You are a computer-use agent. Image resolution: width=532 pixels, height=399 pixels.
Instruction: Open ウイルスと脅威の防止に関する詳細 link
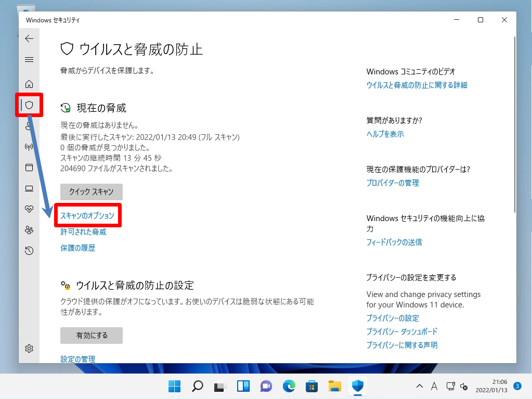pyautogui.click(x=417, y=85)
